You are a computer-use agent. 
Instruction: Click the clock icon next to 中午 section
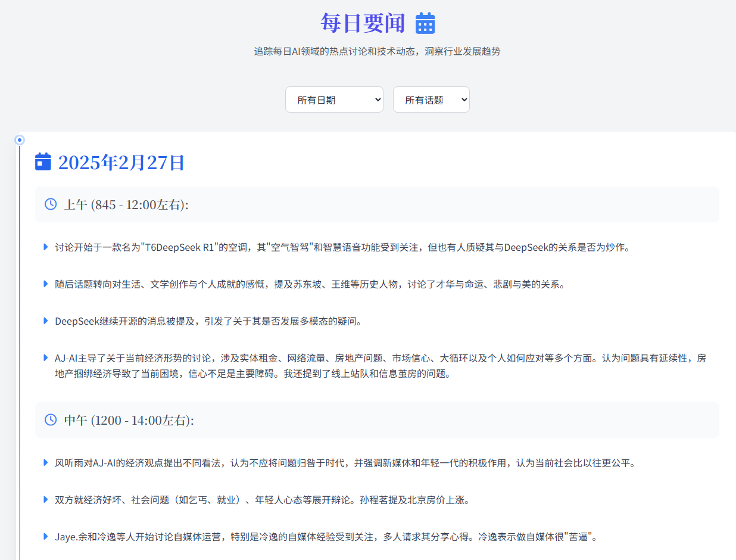(51, 420)
